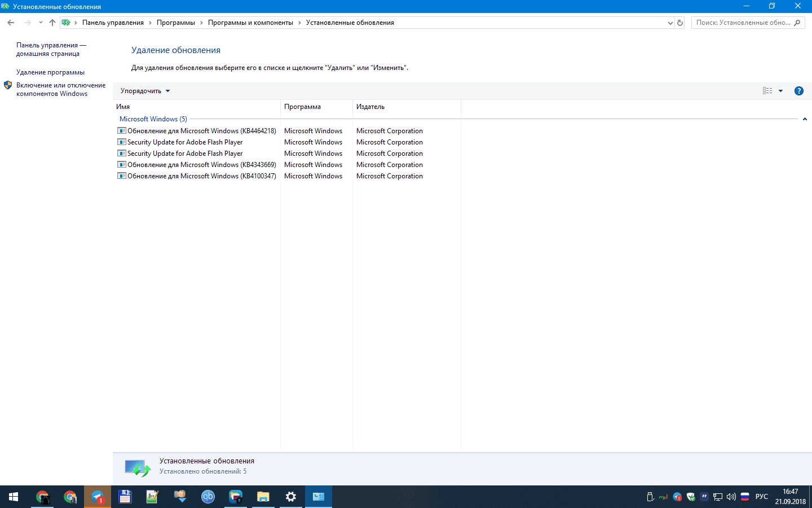Click the Control Panel taskbar button
This screenshot has height=508, width=812.
point(319,497)
